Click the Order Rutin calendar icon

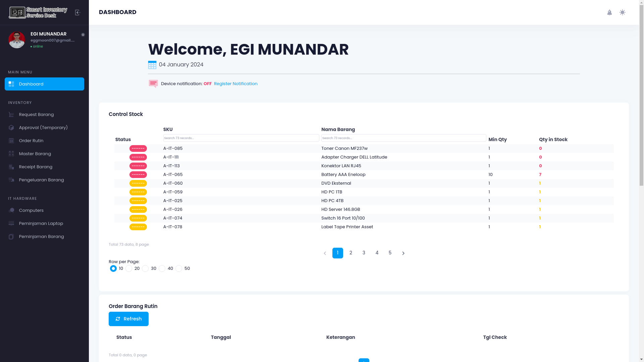[11, 141]
